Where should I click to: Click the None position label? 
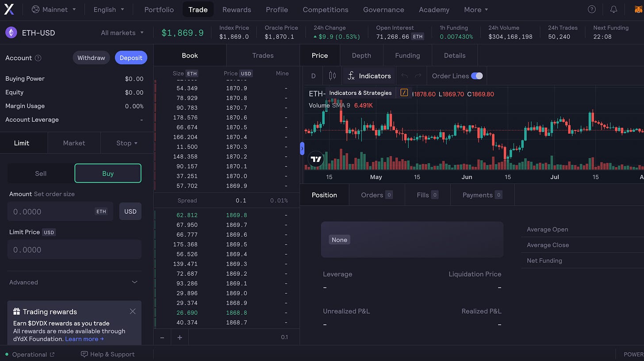(339, 240)
